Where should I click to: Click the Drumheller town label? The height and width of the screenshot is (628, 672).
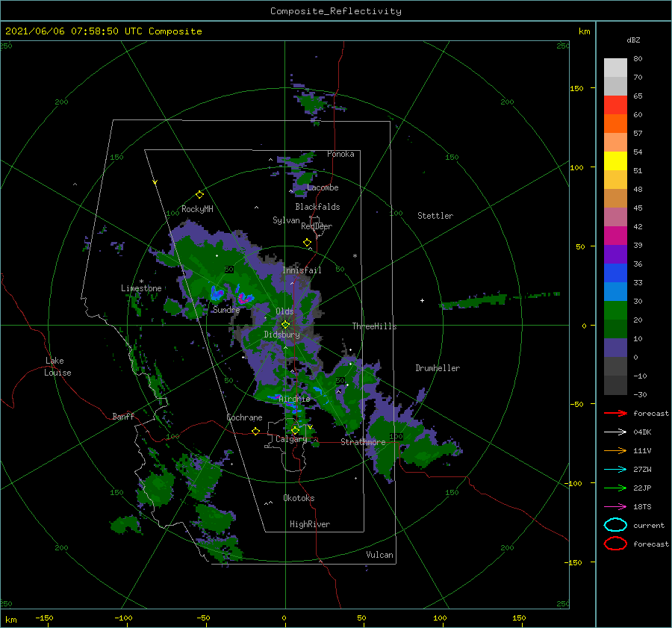(438, 368)
